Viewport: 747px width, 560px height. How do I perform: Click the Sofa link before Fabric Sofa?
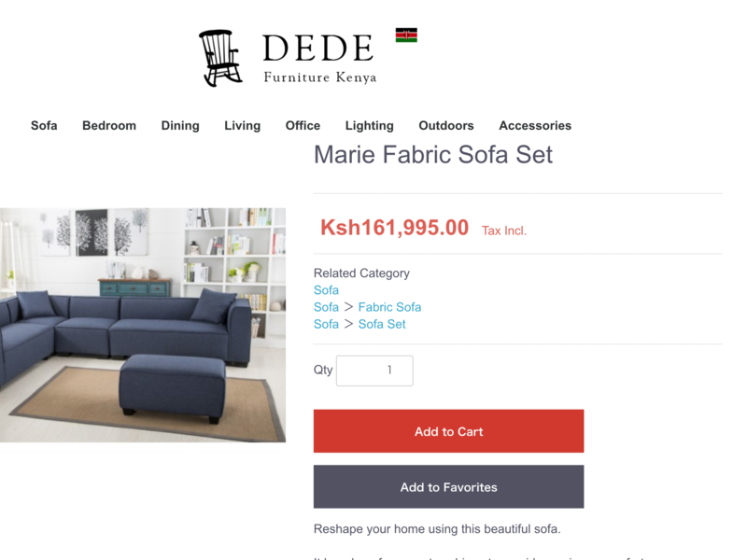326,307
